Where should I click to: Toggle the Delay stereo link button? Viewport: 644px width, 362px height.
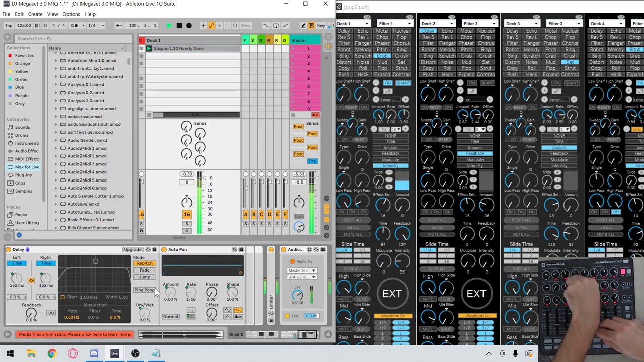(x=31, y=280)
